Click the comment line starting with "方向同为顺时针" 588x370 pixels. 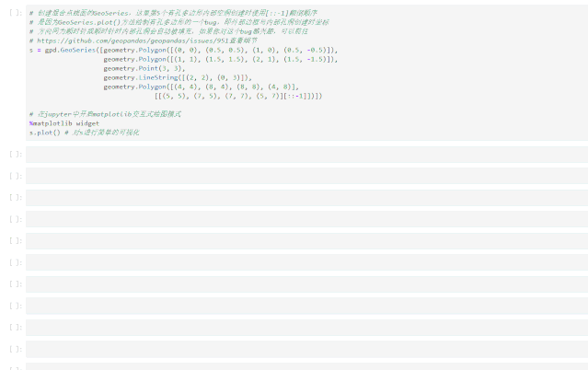168,31
